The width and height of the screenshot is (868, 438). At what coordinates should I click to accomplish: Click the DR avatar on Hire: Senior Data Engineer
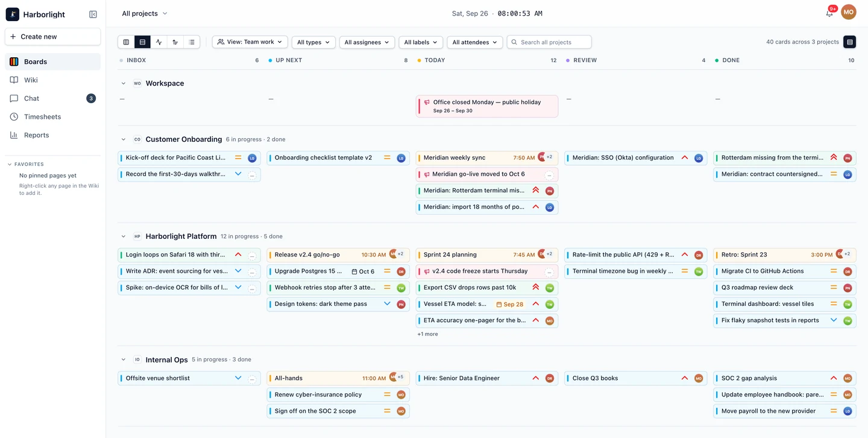pyautogui.click(x=550, y=378)
